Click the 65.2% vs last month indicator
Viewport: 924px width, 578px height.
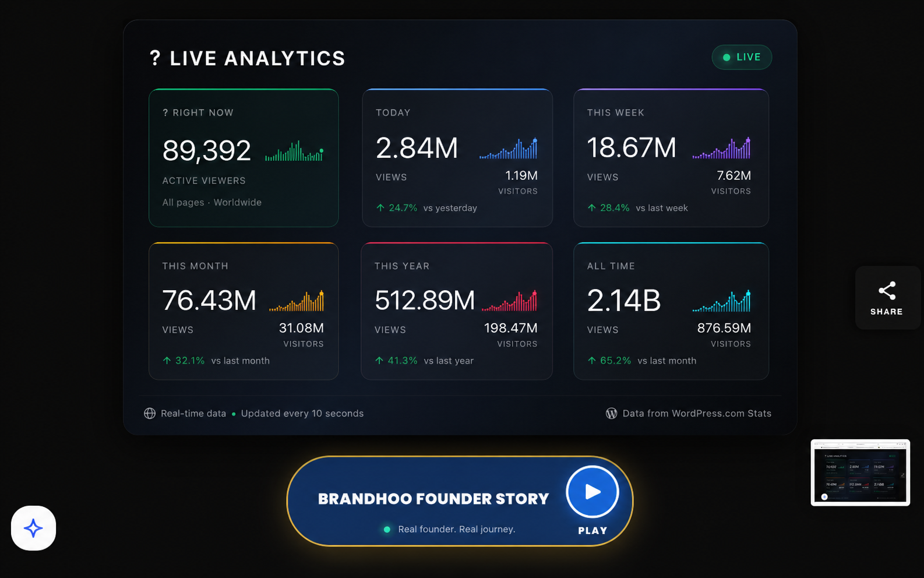(x=641, y=361)
